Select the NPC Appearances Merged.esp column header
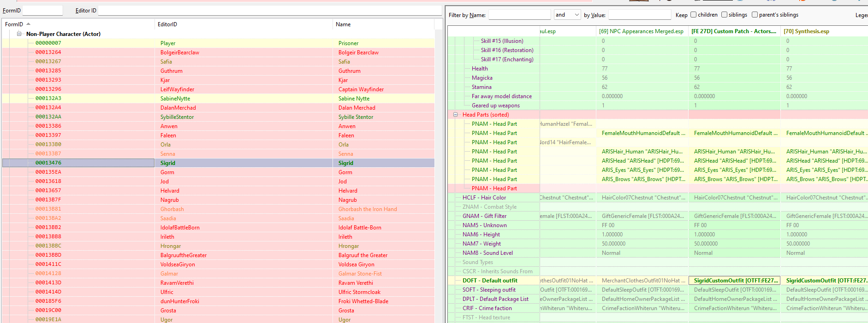Image resolution: width=868 pixels, height=323 pixels. pyautogui.click(x=642, y=31)
